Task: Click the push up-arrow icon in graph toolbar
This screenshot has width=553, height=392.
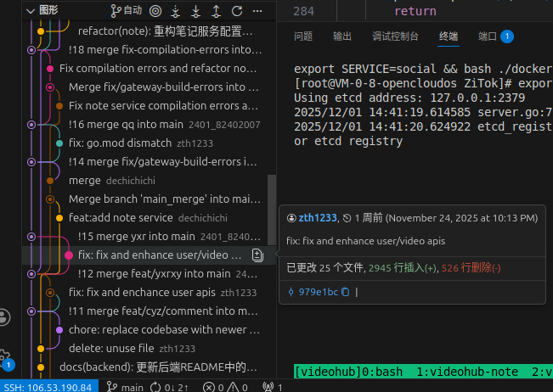Action: pyautogui.click(x=217, y=11)
